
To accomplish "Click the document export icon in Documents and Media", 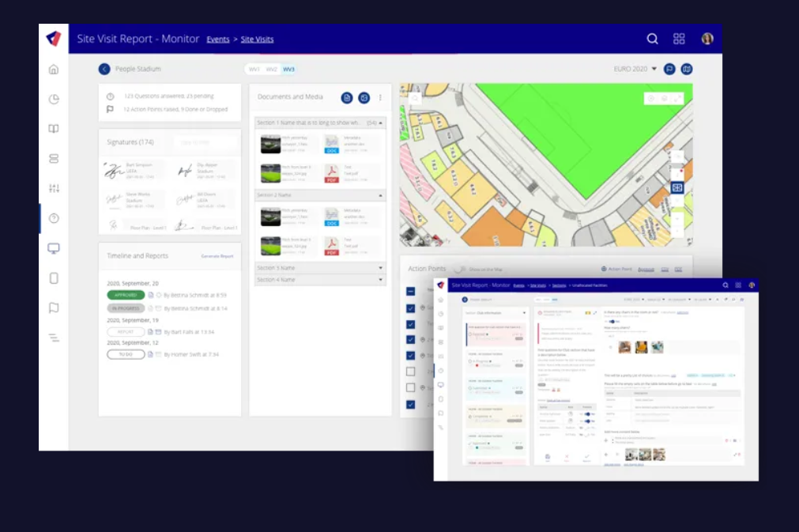I will [346, 97].
